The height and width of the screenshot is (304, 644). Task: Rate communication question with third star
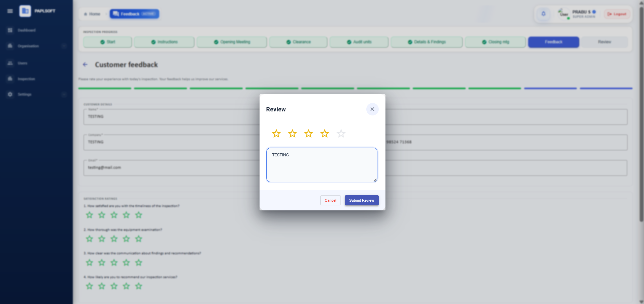114,263
